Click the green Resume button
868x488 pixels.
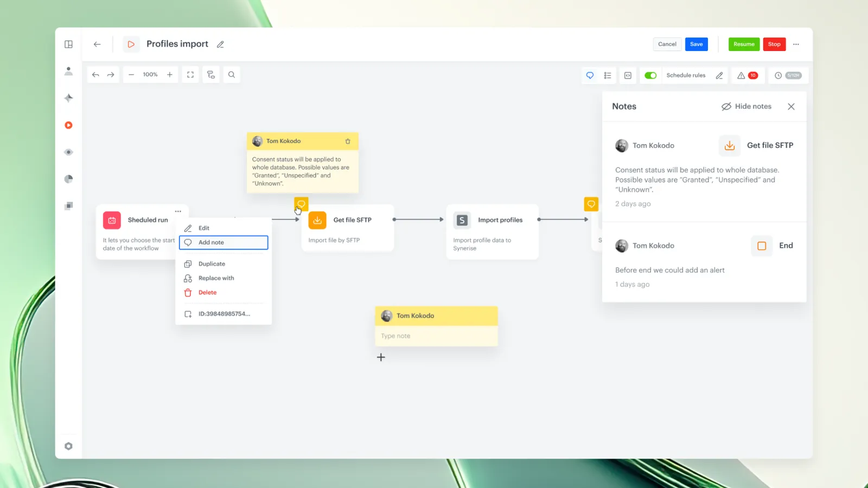click(744, 44)
